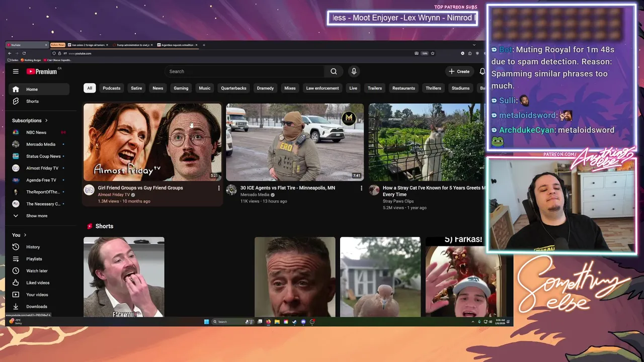Open a new browser tab
644x362 pixels.
tap(204, 45)
